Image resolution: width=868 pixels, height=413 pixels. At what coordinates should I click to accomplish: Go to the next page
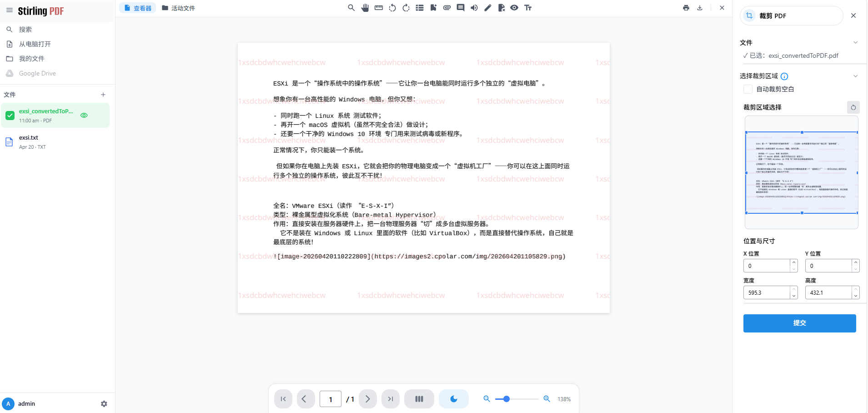point(368,399)
